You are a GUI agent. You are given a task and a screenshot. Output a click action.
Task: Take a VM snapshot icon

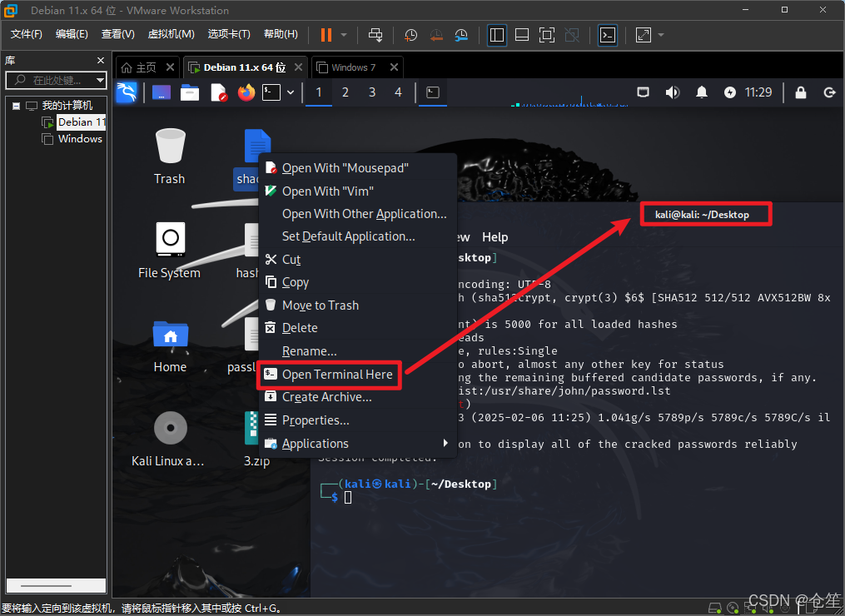pyautogui.click(x=410, y=35)
